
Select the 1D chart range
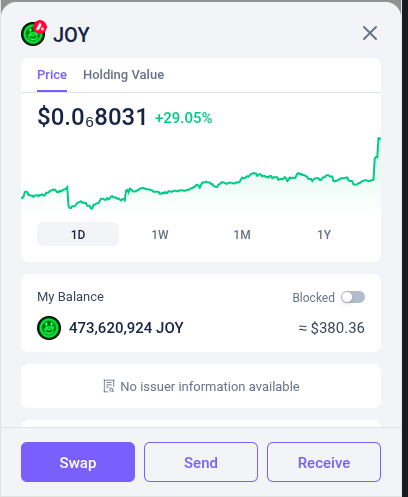pyautogui.click(x=78, y=234)
